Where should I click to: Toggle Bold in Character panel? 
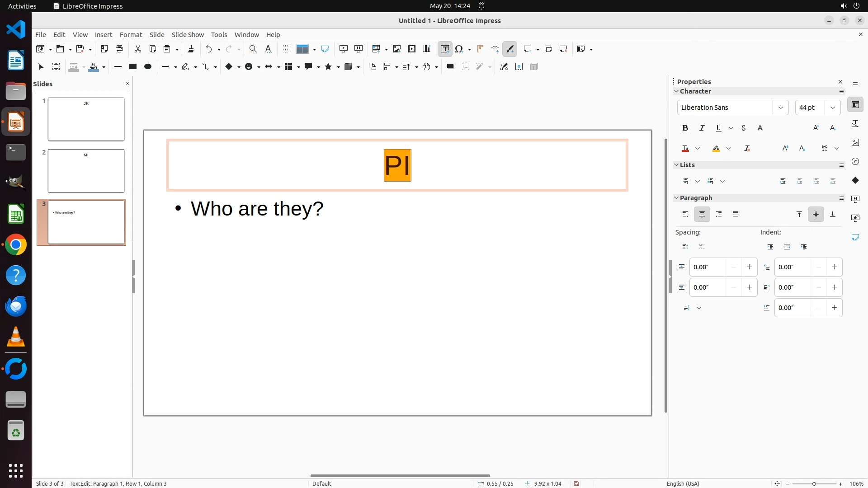(x=685, y=128)
